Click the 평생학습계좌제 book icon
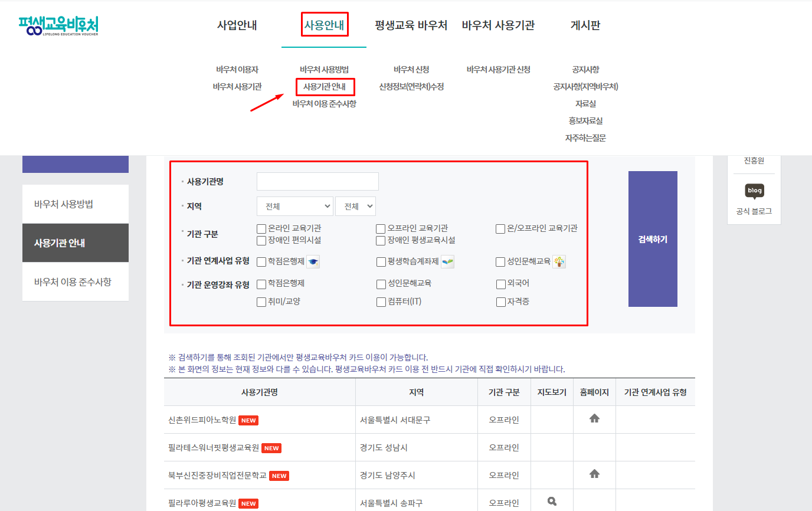Screen dimensions: 812x511 pos(447,261)
